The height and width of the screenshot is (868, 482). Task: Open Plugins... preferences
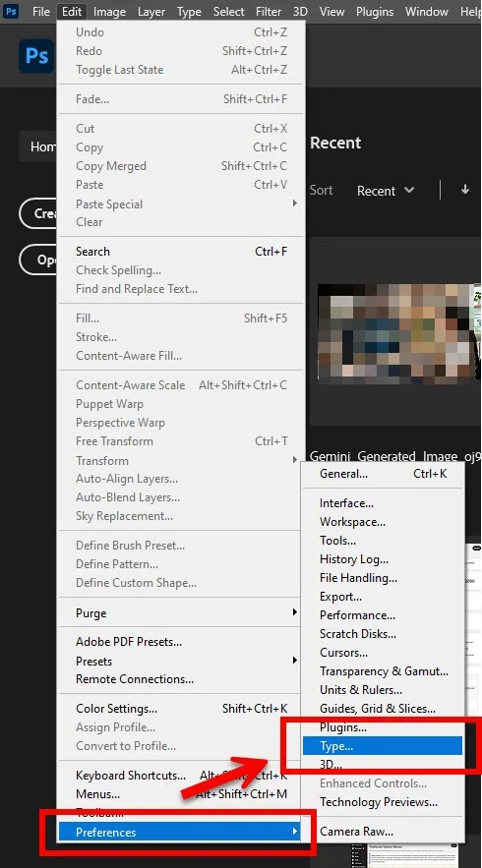[383, 727]
